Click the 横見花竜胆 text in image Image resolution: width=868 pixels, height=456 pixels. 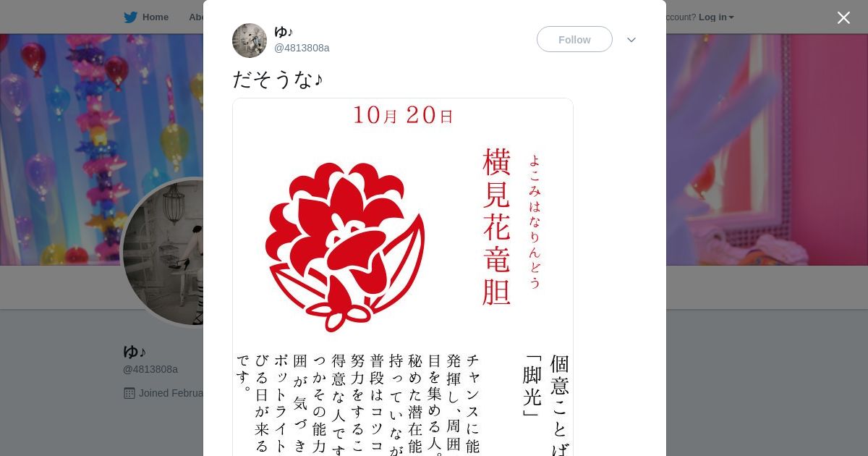pyautogui.click(x=497, y=227)
